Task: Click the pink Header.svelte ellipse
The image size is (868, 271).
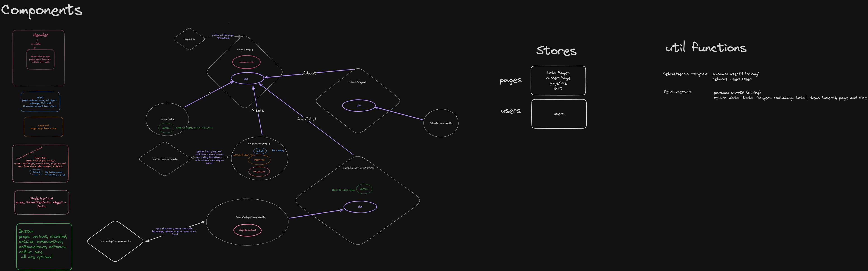Action: [x=246, y=62]
